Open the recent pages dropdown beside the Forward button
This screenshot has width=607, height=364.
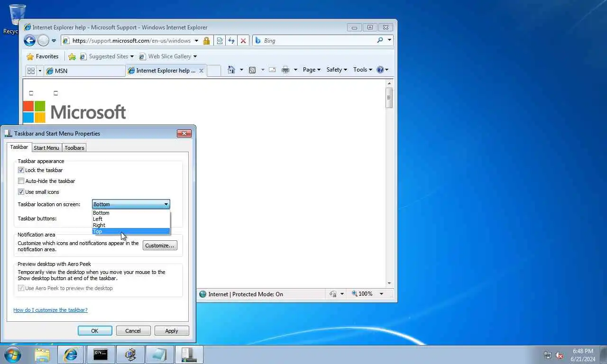54,41
